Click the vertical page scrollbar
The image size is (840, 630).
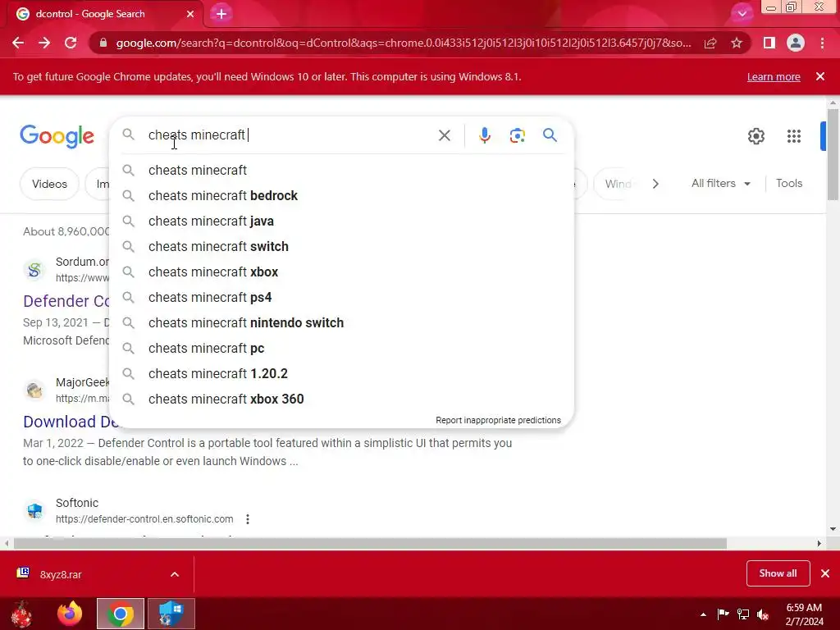tap(833, 155)
